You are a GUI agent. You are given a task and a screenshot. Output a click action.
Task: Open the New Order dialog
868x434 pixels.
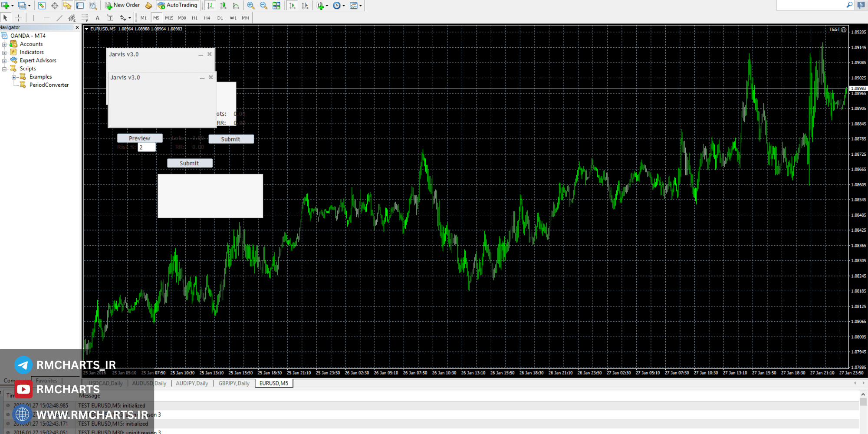click(122, 5)
